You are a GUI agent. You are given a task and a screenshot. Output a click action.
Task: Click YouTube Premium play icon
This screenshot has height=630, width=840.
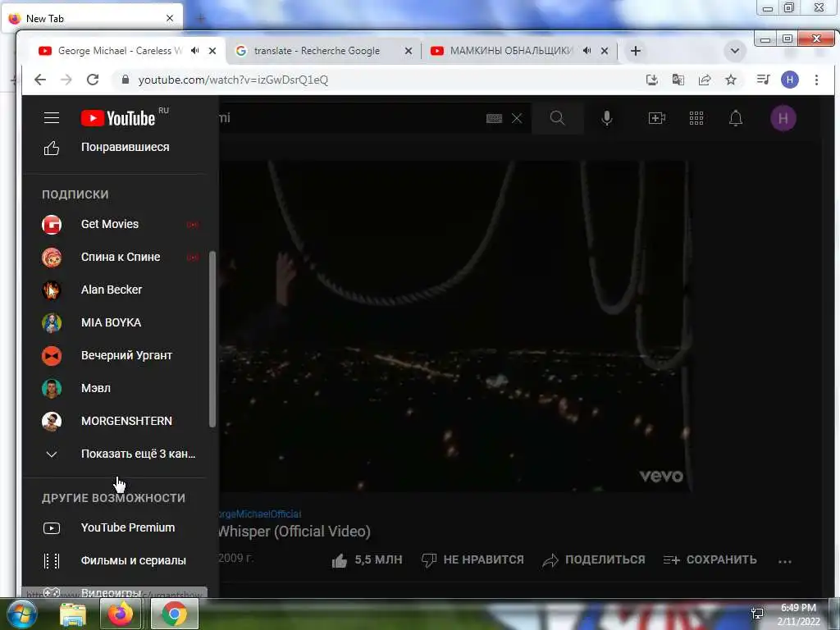point(52,528)
